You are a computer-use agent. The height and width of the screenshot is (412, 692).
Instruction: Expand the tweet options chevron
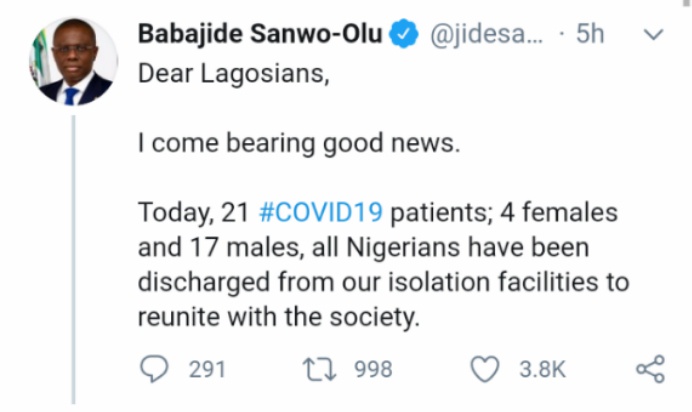(x=653, y=35)
